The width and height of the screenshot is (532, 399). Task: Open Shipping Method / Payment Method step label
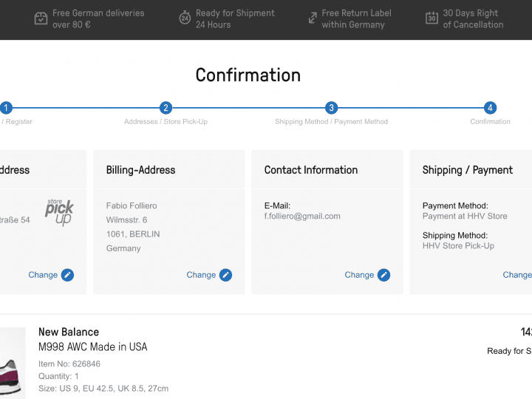[331, 122]
